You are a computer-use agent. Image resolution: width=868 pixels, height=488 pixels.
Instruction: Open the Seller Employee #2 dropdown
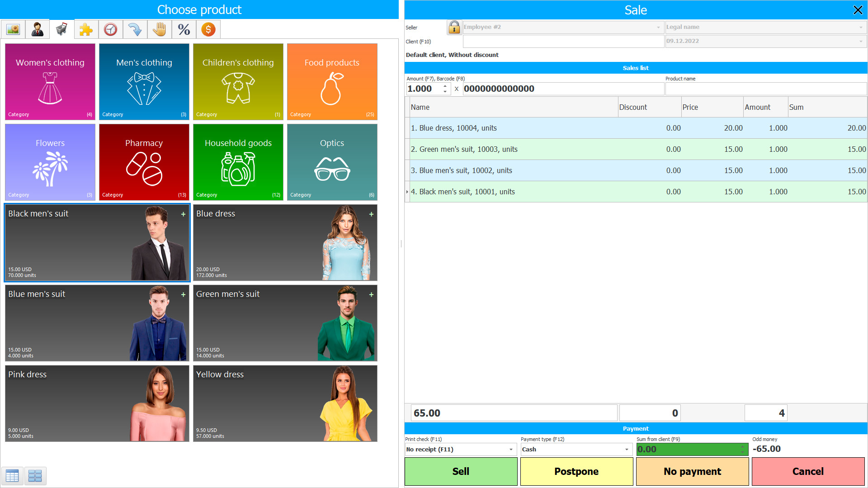(658, 27)
